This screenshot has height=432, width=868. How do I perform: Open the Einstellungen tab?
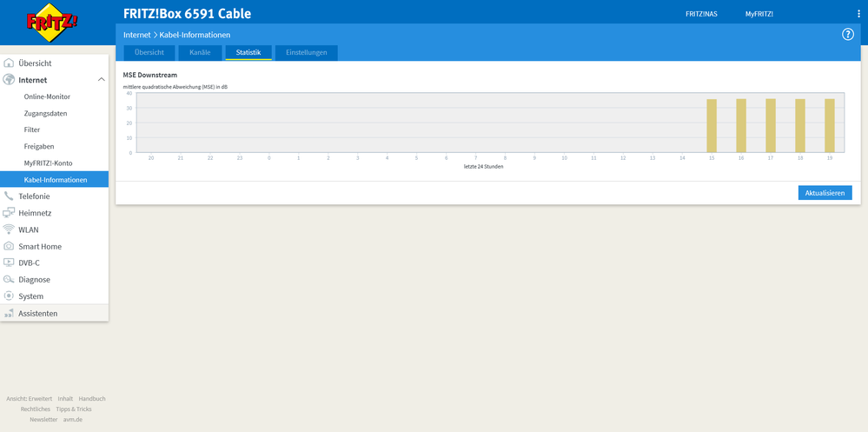[306, 53]
